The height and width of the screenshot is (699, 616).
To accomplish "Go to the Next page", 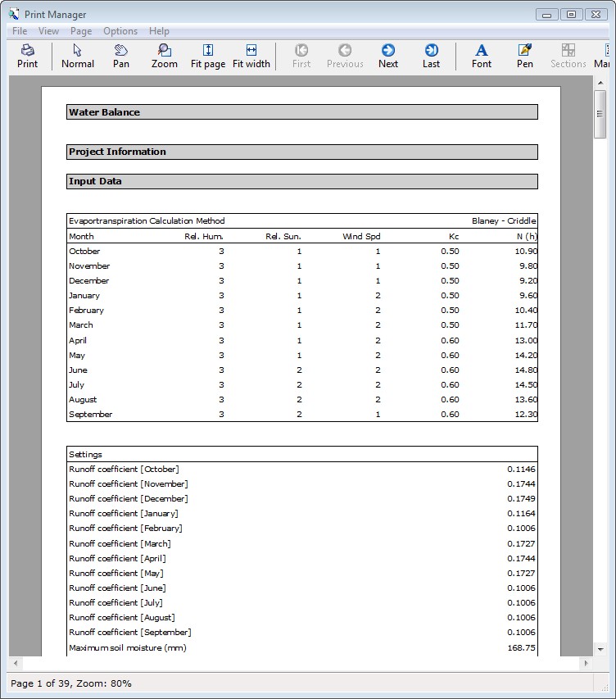I will (388, 56).
